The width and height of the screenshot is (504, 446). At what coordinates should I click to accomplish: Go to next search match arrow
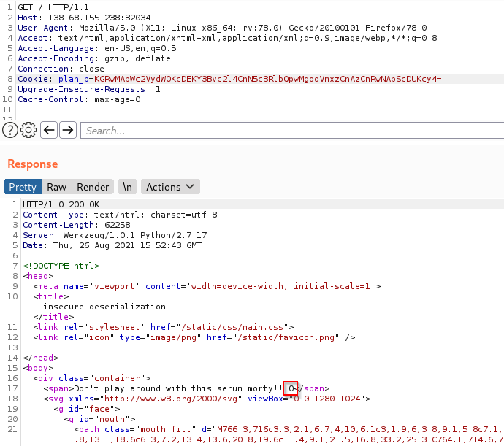tap(68, 130)
